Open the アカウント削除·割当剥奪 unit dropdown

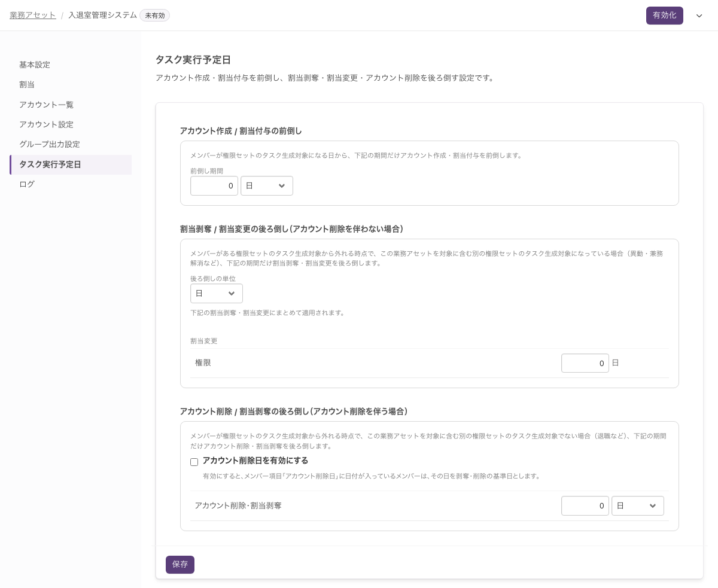click(x=638, y=505)
